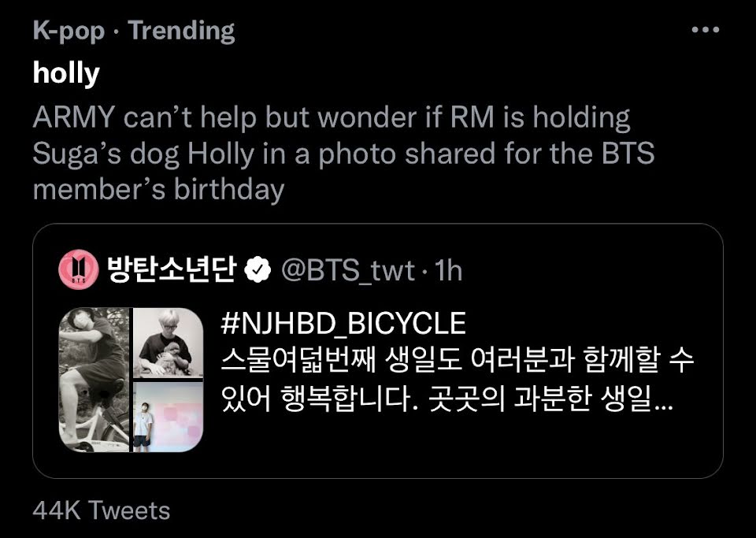Open the pink wall standing photo
This screenshot has width=756, height=538.
(169, 417)
